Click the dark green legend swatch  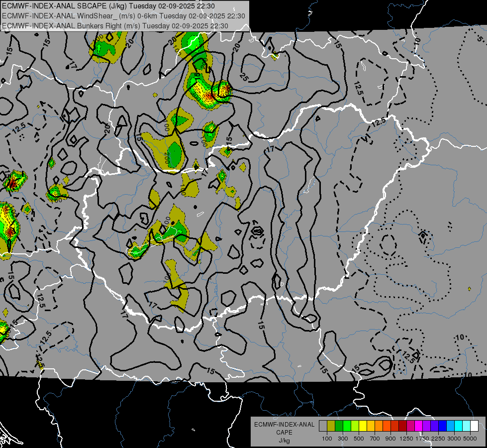pyautogui.click(x=339, y=426)
